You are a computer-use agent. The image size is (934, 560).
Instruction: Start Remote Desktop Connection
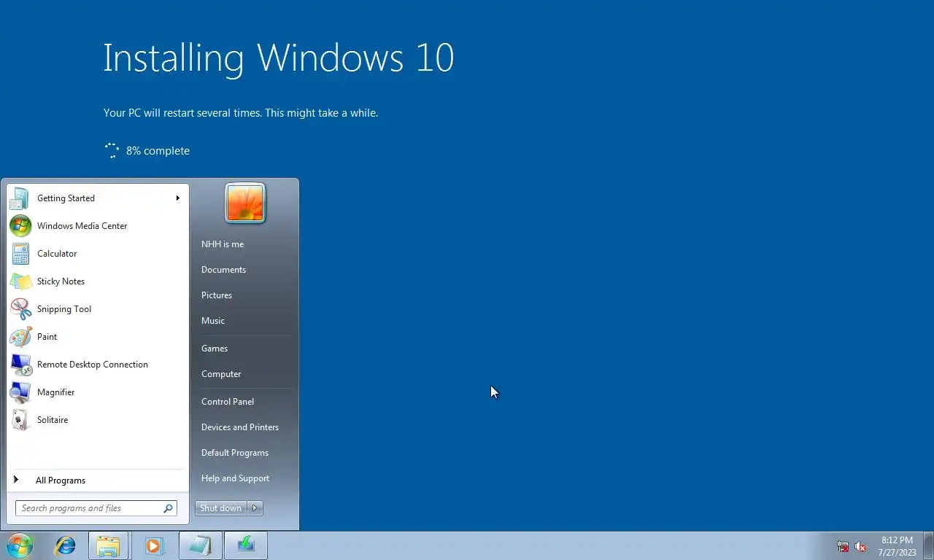[98, 365]
